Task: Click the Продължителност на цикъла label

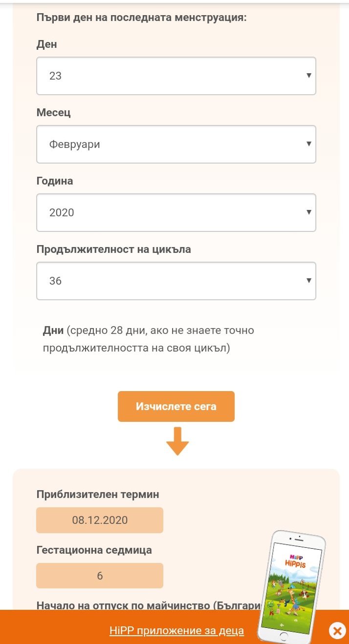Action: (x=114, y=249)
